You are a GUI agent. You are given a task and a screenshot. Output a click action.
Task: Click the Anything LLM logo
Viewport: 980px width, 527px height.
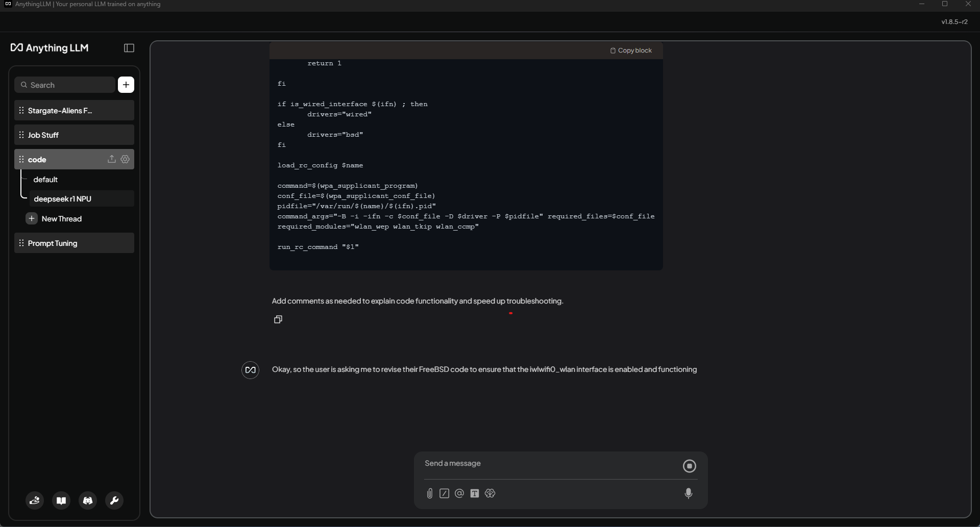(50, 48)
